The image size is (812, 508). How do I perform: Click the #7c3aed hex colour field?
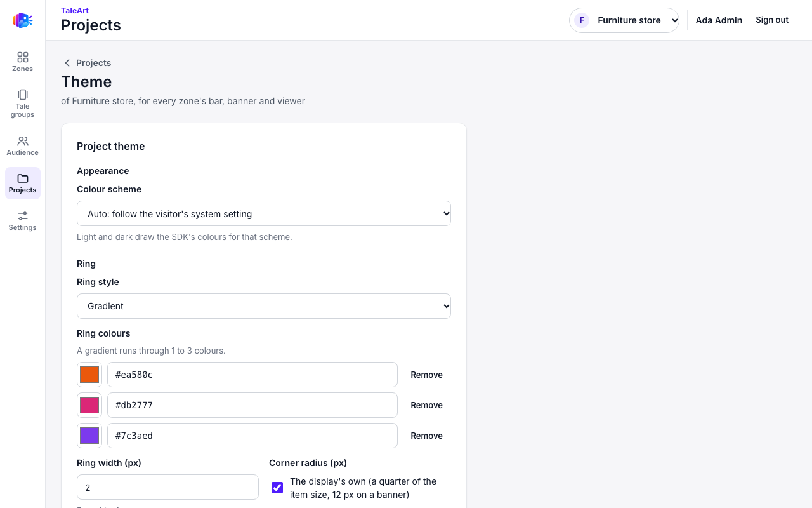tap(252, 436)
